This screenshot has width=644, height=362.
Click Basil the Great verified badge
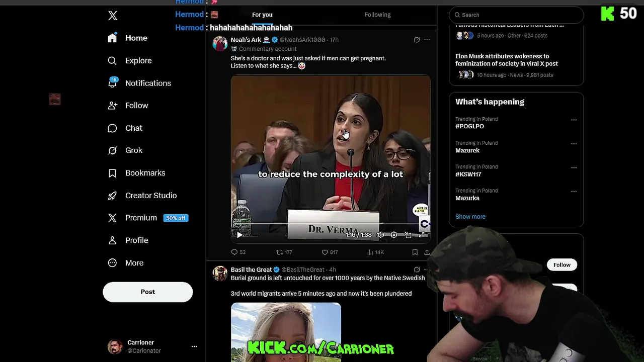coord(276,270)
